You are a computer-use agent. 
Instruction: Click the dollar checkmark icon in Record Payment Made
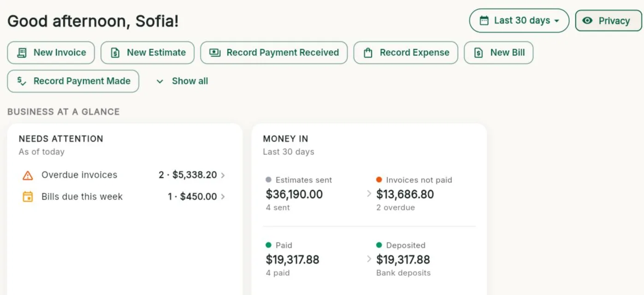pos(22,81)
